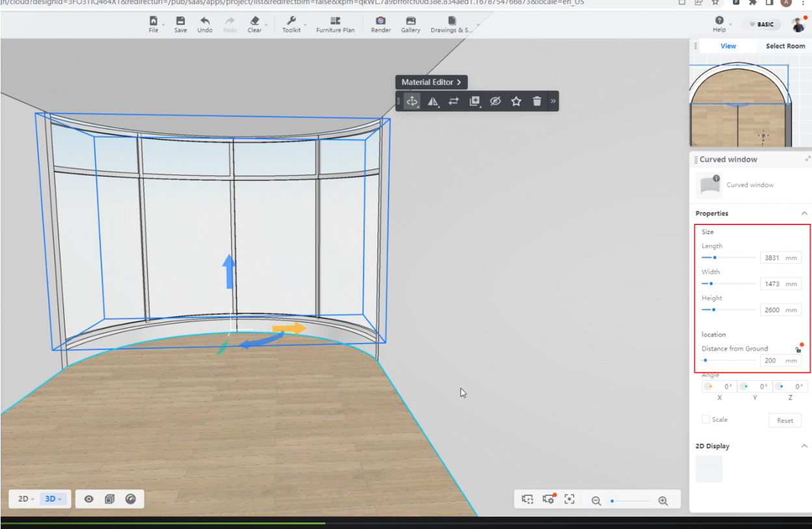The width and height of the screenshot is (812, 529).
Task: Click the Length value input field
Action: pos(772,258)
